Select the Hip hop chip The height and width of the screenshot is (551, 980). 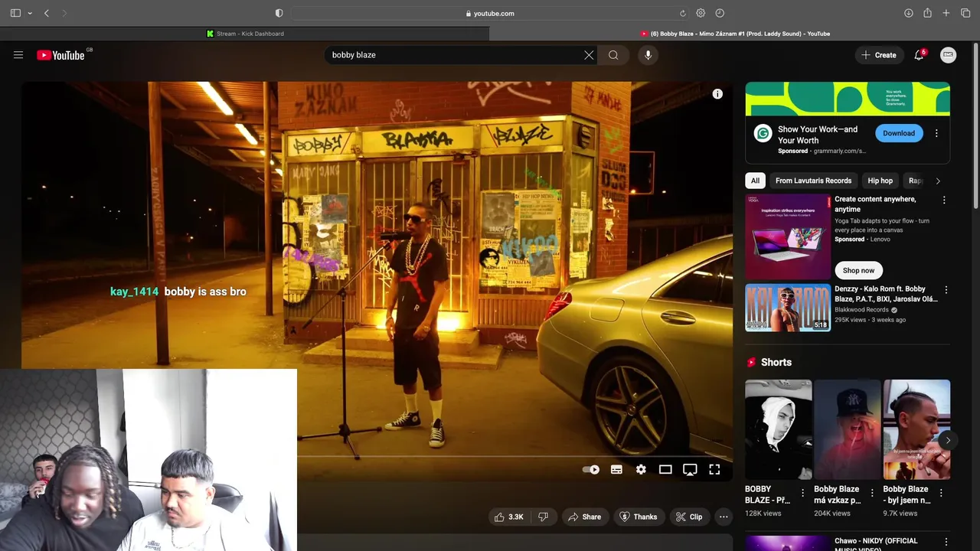[880, 181]
